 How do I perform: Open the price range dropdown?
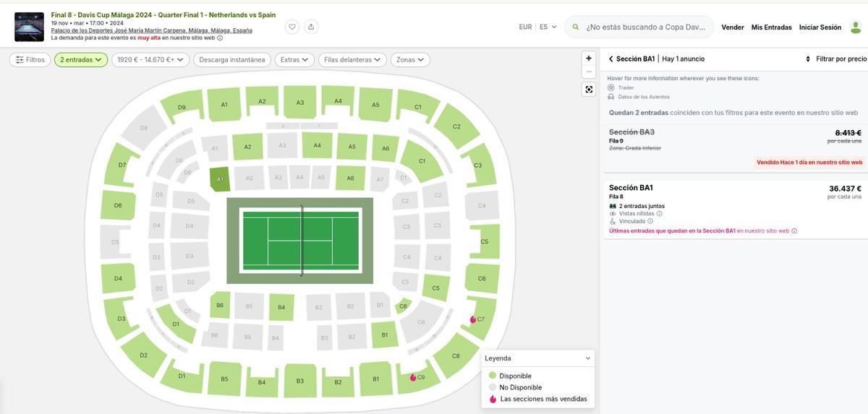click(x=150, y=60)
